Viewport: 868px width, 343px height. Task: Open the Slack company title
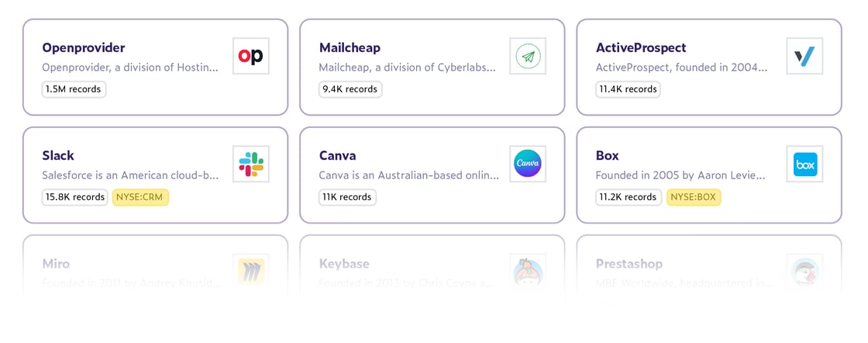58,155
